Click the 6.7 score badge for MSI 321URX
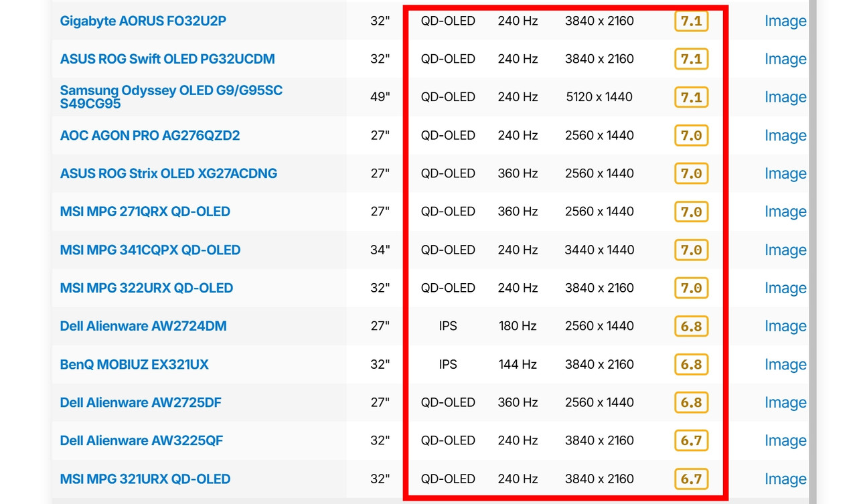The image size is (857, 504). (691, 479)
